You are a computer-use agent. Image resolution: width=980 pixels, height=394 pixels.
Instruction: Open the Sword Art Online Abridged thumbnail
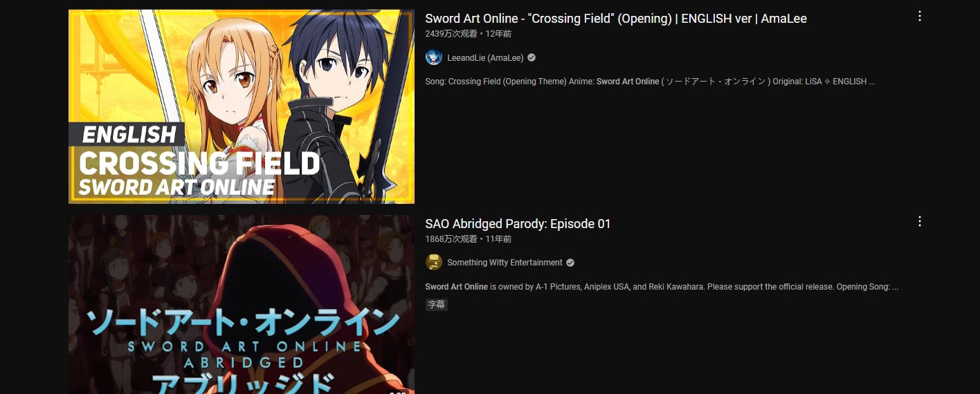(242, 304)
